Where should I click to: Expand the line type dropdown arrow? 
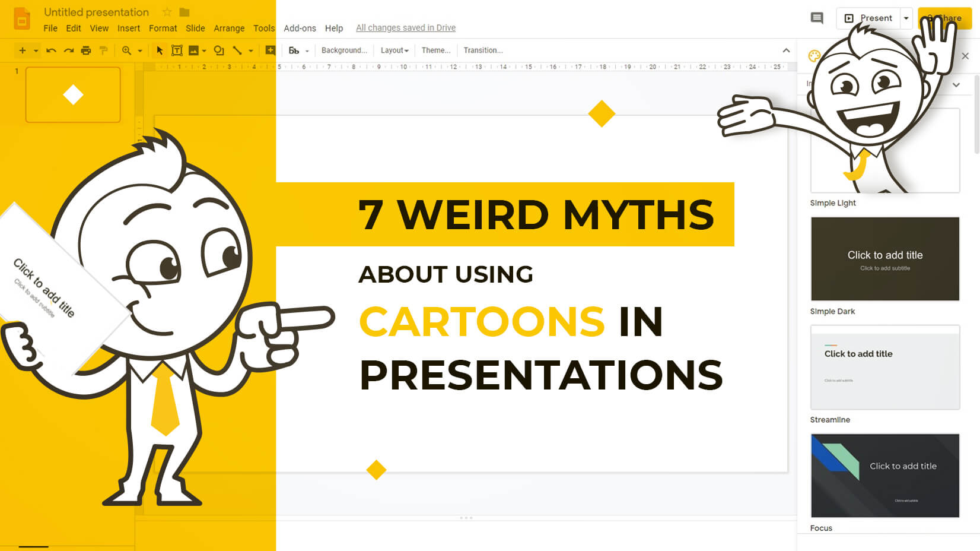coord(251,51)
